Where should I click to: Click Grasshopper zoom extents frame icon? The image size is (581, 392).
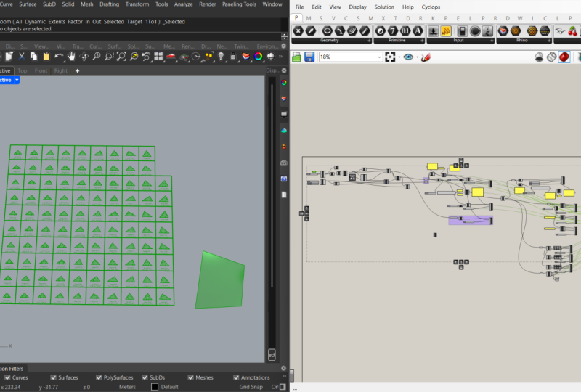click(x=390, y=57)
